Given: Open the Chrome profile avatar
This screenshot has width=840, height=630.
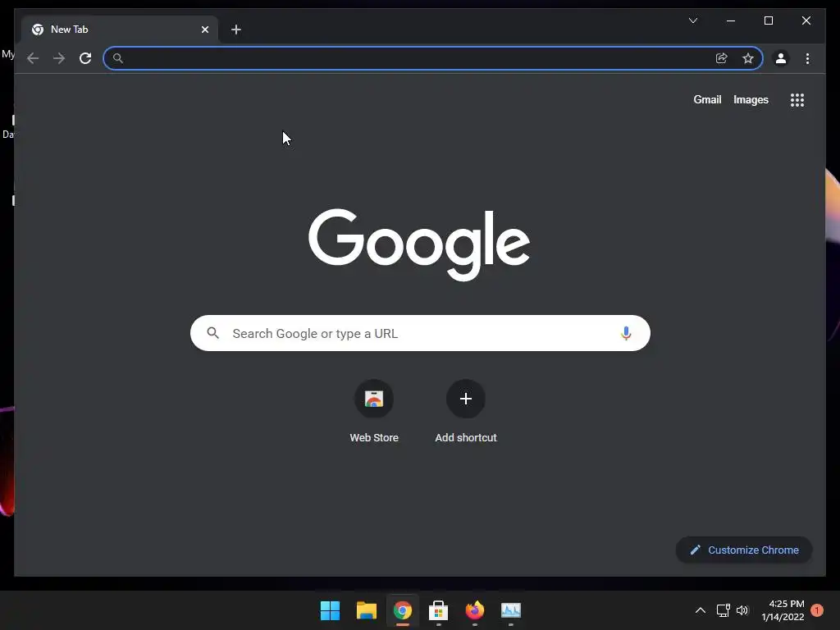Looking at the screenshot, I should (x=781, y=58).
